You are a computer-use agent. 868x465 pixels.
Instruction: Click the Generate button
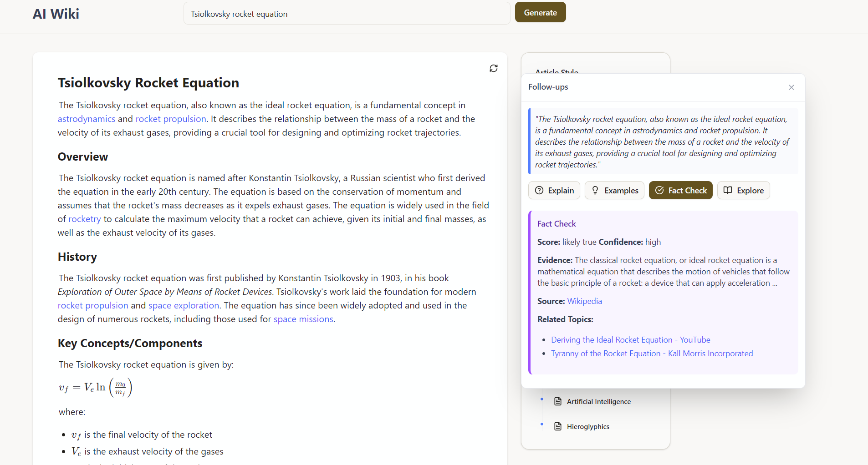[540, 12]
